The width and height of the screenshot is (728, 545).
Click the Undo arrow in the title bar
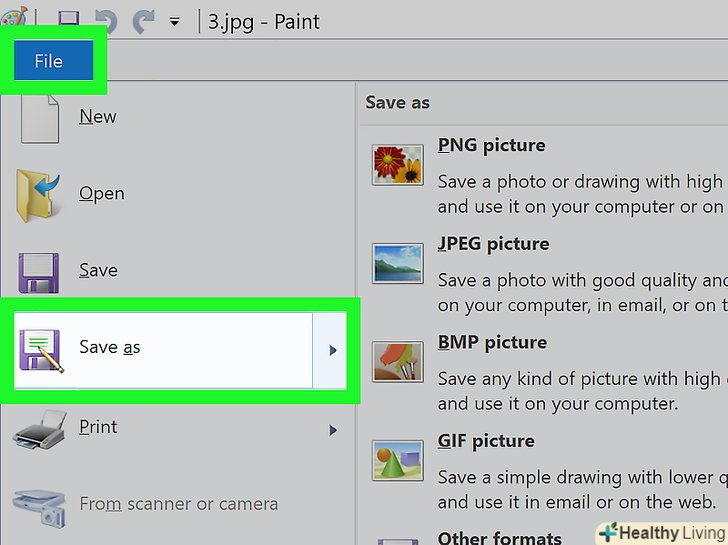(x=104, y=20)
